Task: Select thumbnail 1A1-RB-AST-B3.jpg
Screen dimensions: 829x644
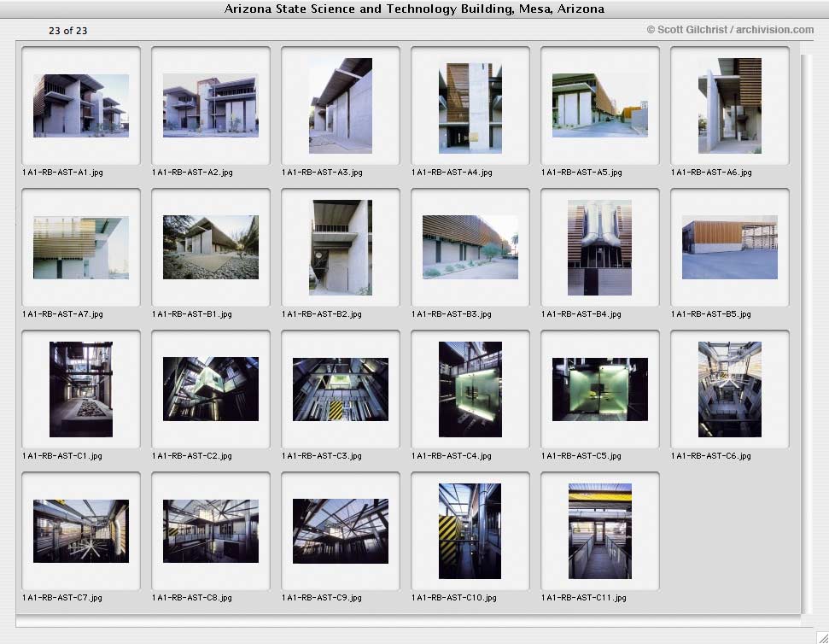Action: (x=470, y=248)
